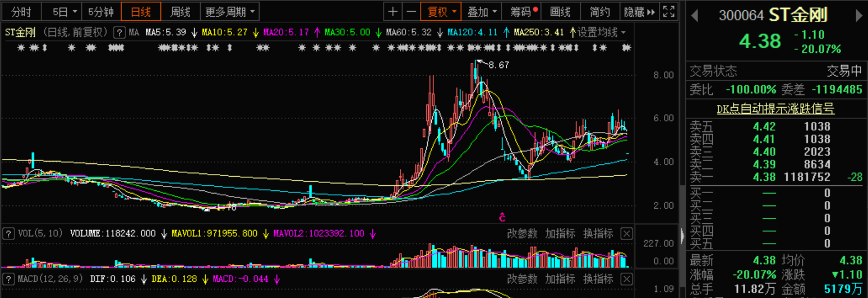
Task: Click 卖二 ask price 4.39
Action: 765,164
